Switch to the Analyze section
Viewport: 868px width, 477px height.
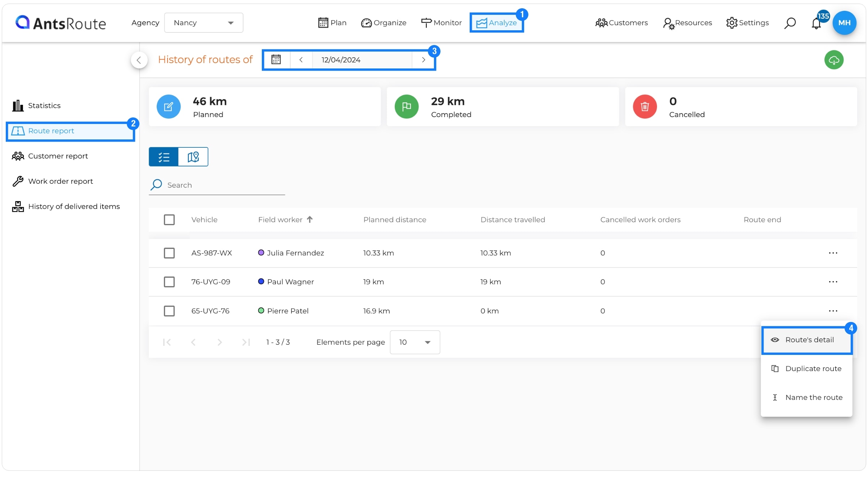pos(497,23)
